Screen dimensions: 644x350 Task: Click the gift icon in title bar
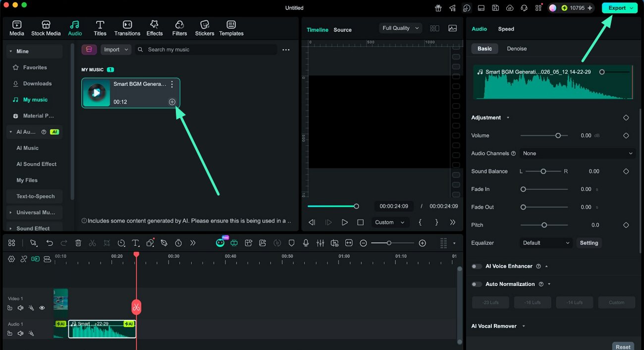tap(438, 8)
